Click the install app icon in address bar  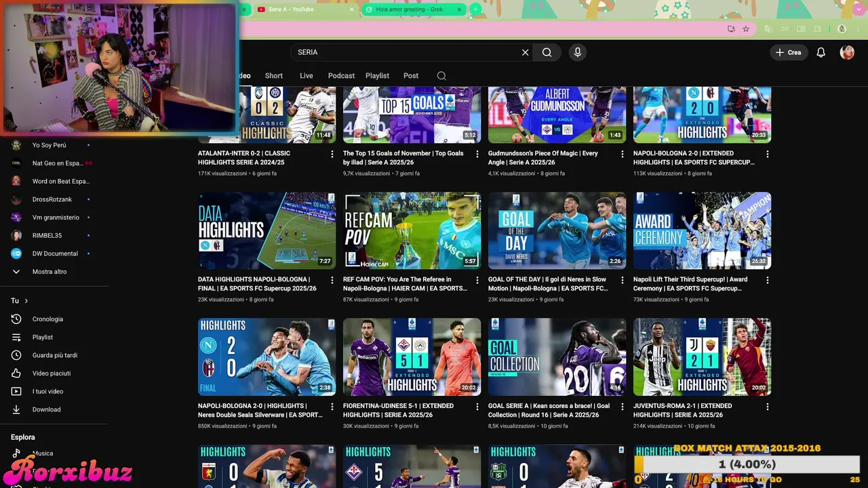(x=731, y=29)
